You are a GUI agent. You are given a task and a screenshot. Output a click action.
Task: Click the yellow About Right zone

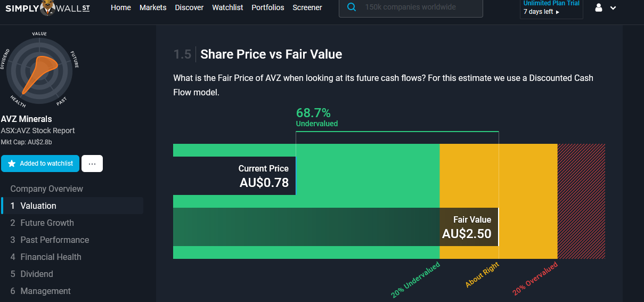(x=527, y=176)
